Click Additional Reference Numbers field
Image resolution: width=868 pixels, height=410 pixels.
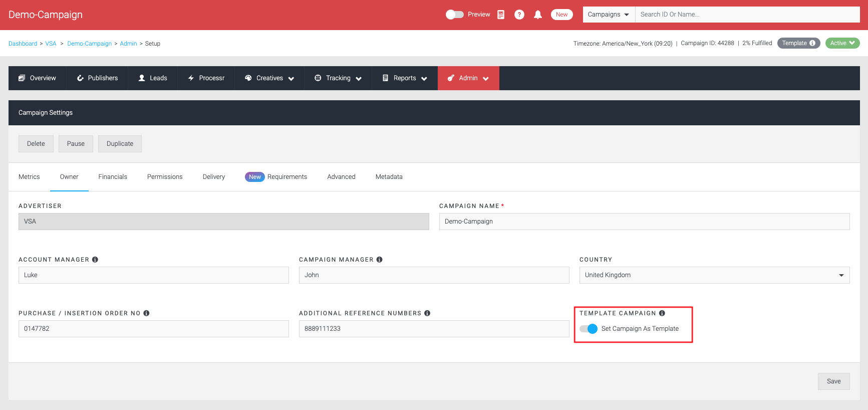click(x=434, y=329)
